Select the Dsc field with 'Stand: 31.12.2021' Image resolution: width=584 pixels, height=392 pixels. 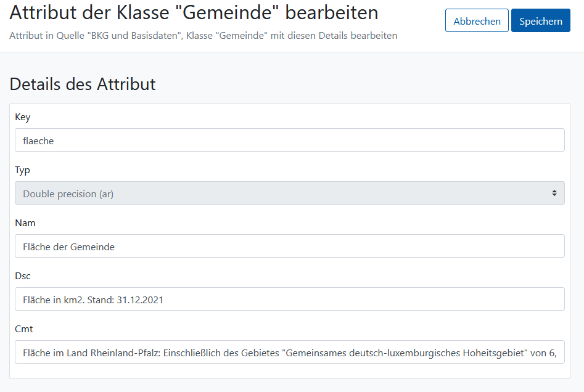pyautogui.click(x=290, y=299)
